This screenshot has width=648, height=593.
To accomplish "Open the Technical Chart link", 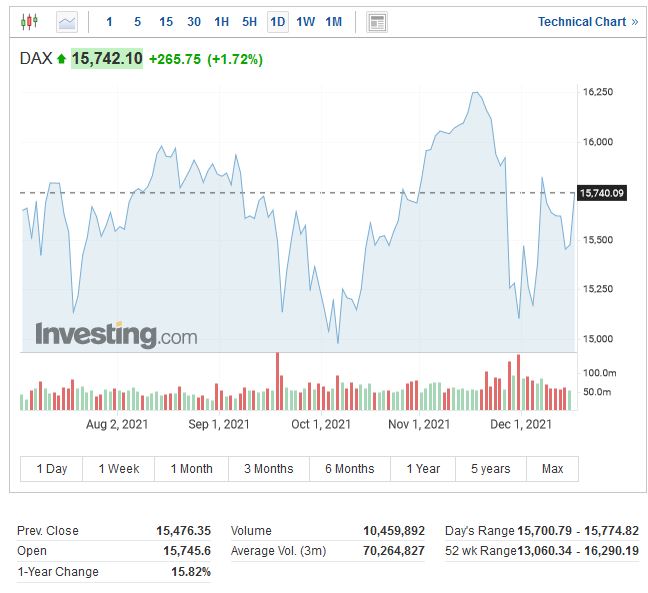I will pos(582,21).
